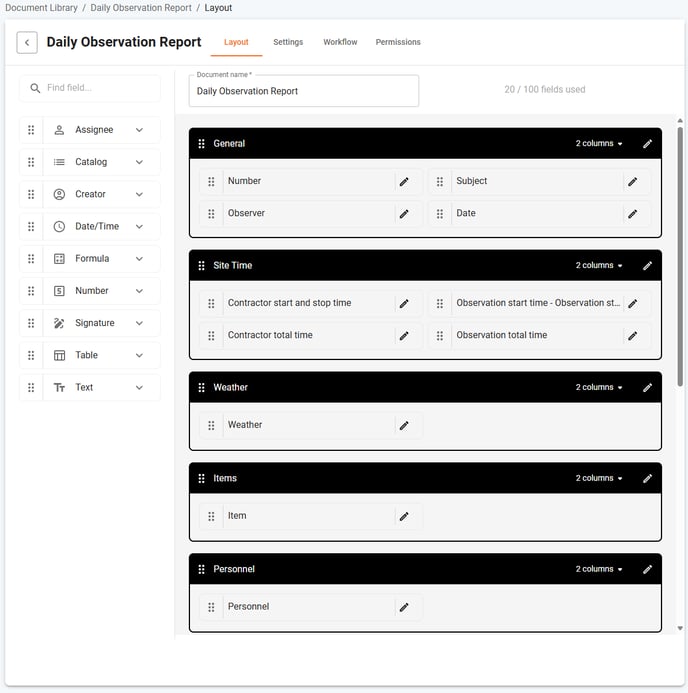This screenshot has width=688, height=693.
Task: Click the Find field search box
Action: coord(90,88)
